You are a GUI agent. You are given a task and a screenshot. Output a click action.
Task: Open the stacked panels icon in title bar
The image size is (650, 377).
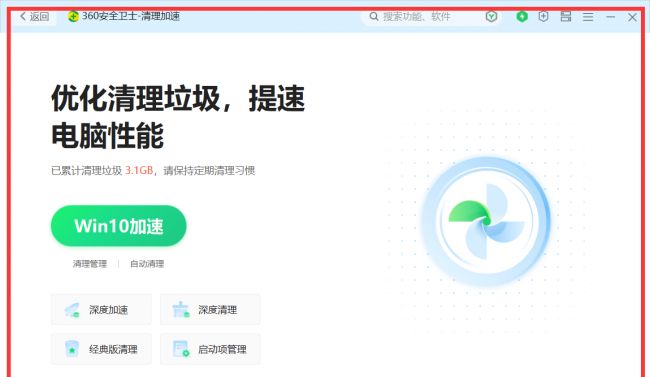click(566, 17)
